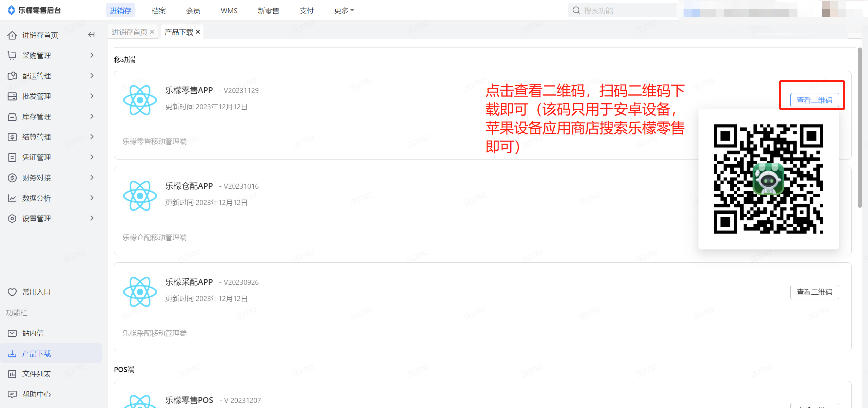Viewport: 868px width, 408px height.
Task: Click the 配送管理 package icon
Action: [12, 76]
